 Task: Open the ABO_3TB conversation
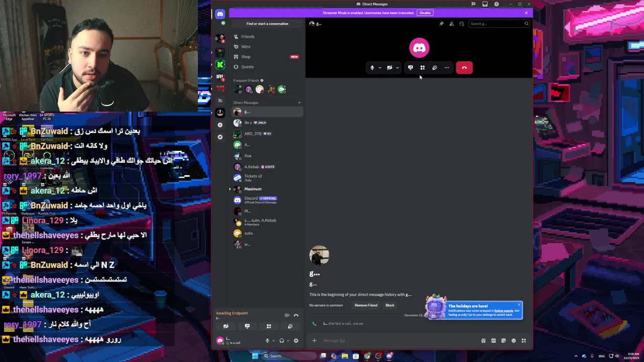[x=267, y=134]
